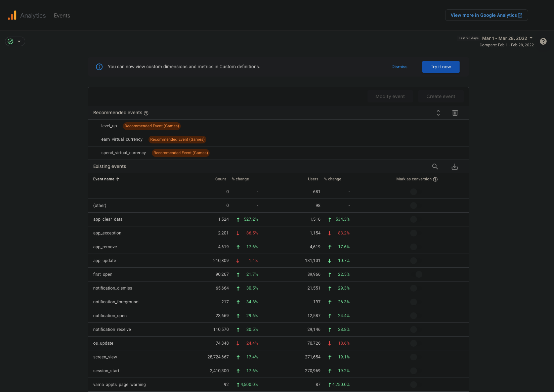
Task: Click the Try it now button
Action: pyautogui.click(x=441, y=67)
